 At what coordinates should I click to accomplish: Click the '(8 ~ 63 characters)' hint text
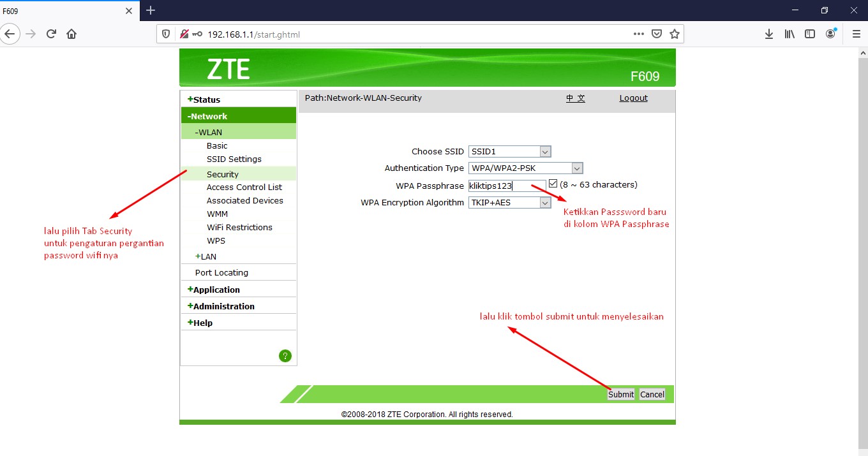tap(599, 185)
